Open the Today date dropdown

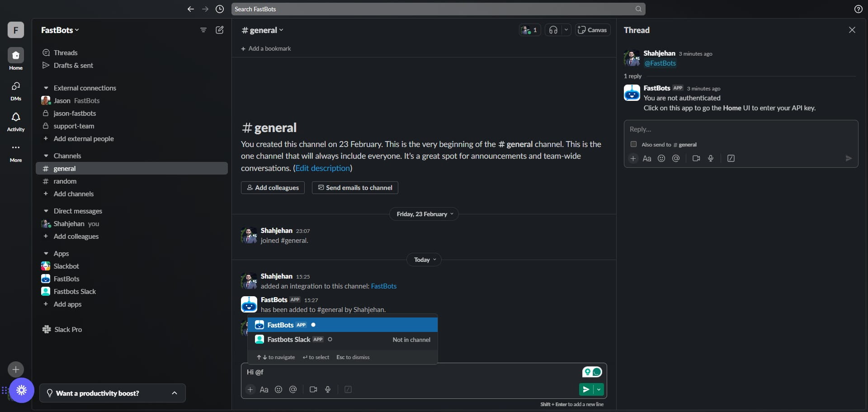[424, 260]
